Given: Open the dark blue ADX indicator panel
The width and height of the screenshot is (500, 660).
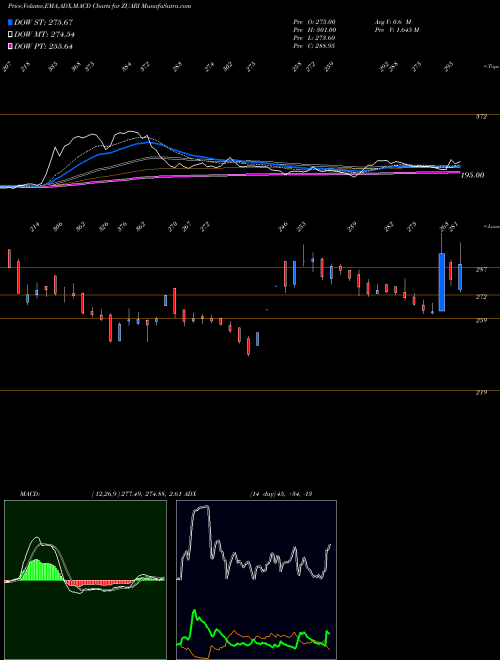Looking at the screenshot, I should pyautogui.click(x=256, y=580).
